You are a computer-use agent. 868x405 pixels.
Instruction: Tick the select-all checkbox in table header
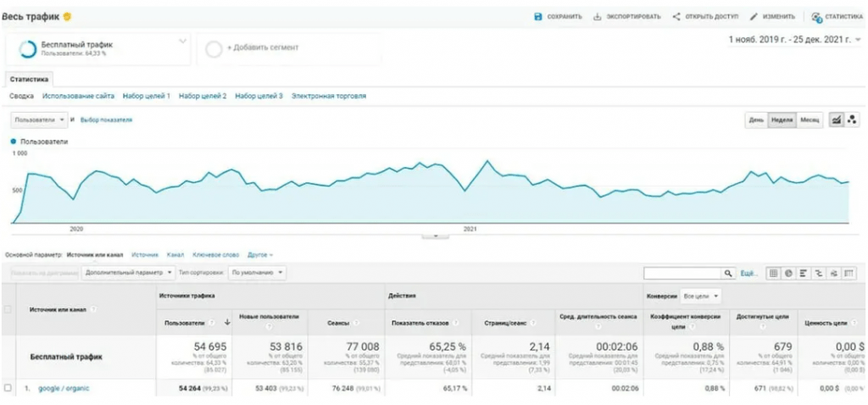7,309
